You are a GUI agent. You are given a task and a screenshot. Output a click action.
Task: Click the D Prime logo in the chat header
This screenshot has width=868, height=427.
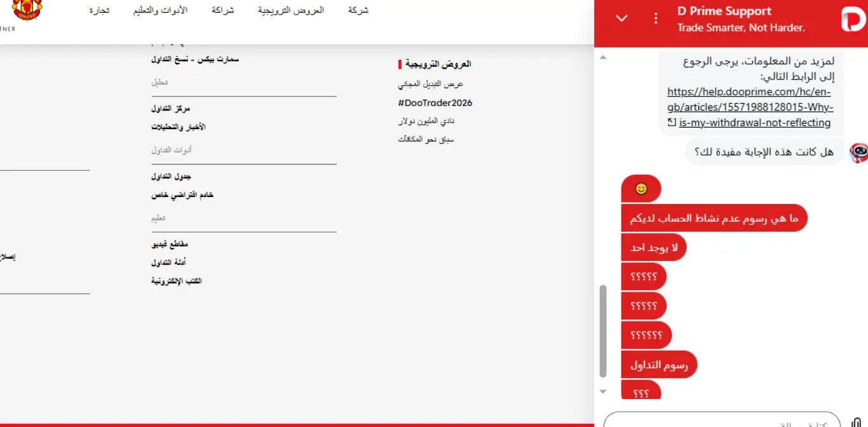click(x=853, y=19)
